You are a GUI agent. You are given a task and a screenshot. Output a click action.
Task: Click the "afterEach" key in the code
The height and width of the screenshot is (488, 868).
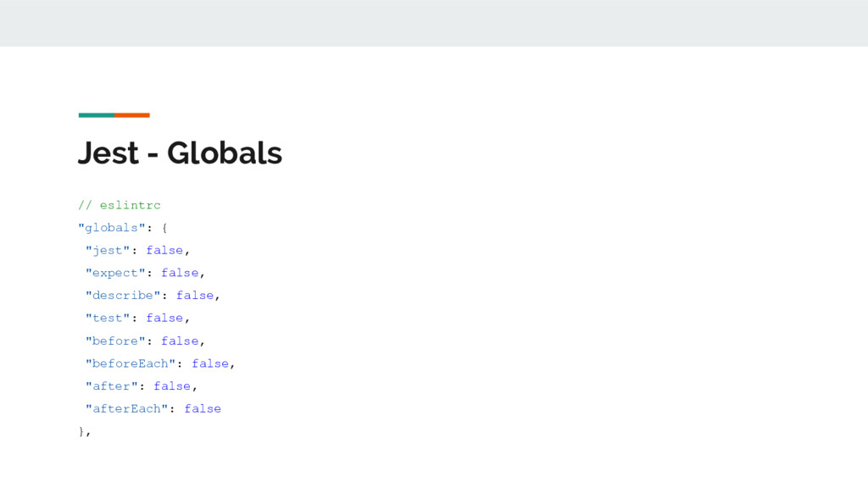(x=126, y=409)
